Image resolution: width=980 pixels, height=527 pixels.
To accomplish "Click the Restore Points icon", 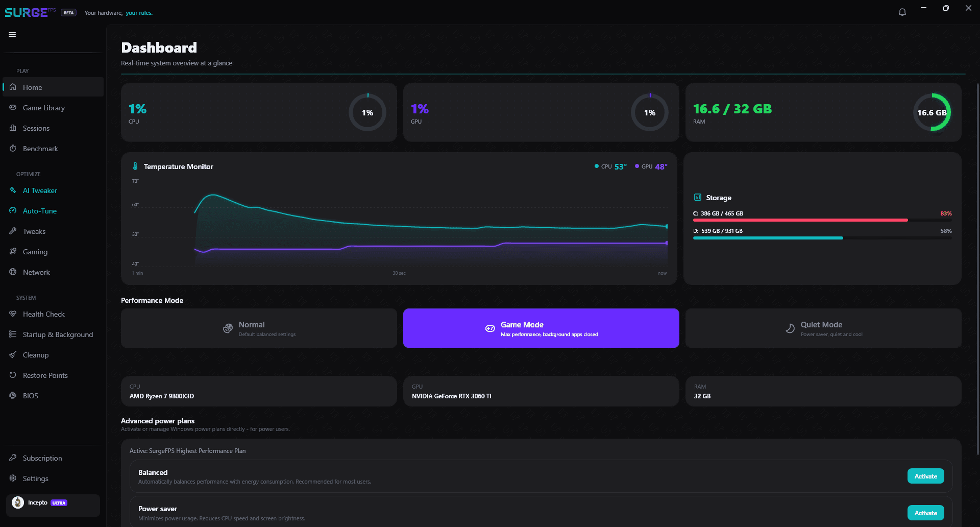I will point(13,375).
